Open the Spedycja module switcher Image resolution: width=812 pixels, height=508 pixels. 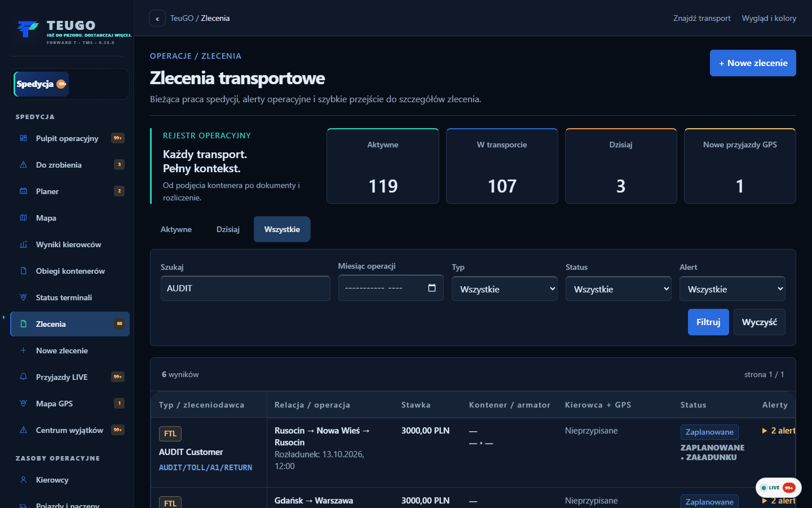pos(41,84)
